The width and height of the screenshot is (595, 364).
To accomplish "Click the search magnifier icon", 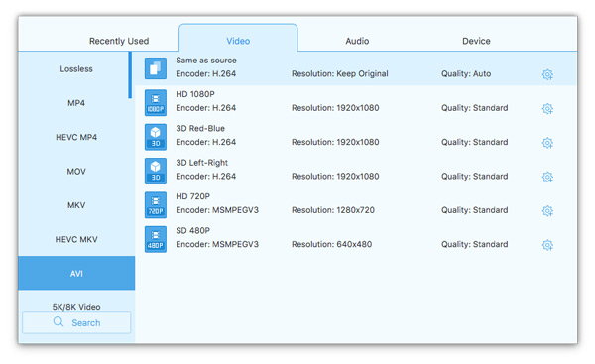I will tap(59, 322).
